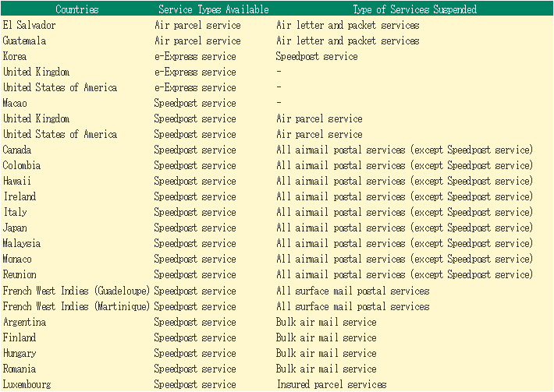Image resolution: width=554 pixels, height=392 pixels.
Task: Click Bulk air mail service in Hungary row
Action: click(x=326, y=353)
